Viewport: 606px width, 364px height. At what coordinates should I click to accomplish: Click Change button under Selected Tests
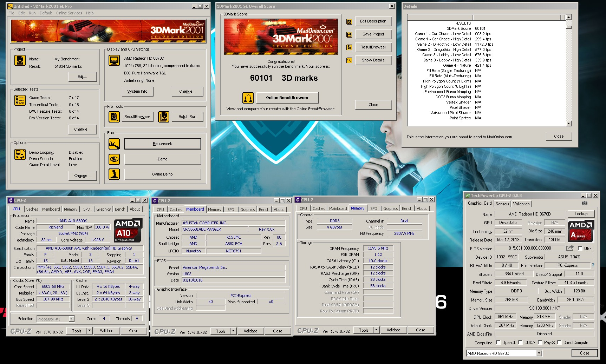click(x=82, y=130)
